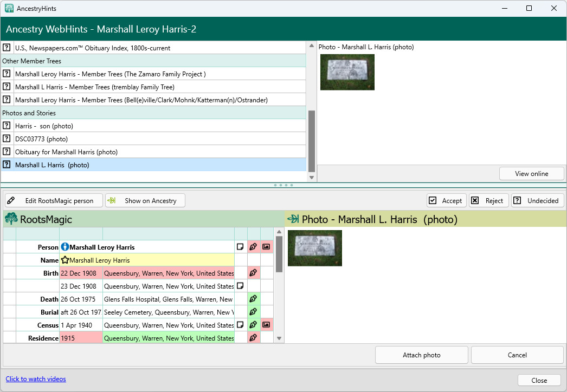Click Seeley Cemetery burial place cell

(x=169, y=312)
